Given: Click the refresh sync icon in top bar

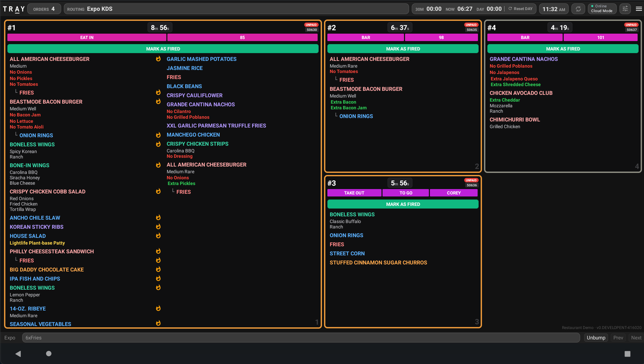Looking at the screenshot, I should point(578,9).
